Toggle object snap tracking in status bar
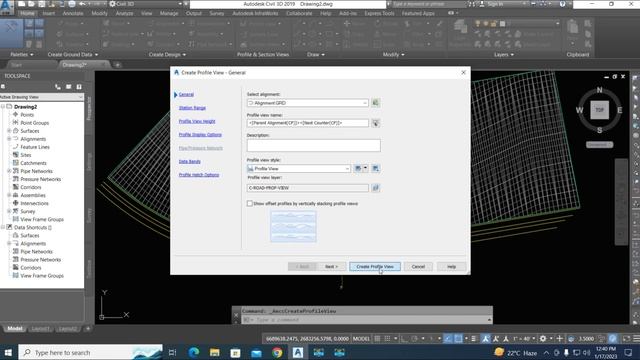The height and width of the screenshot is (360, 640). click(448, 338)
